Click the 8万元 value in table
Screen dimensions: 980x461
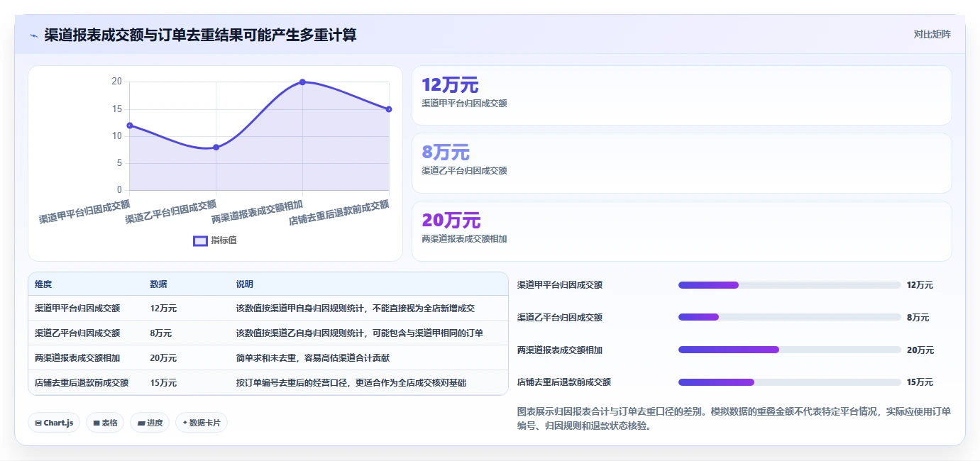pos(160,333)
